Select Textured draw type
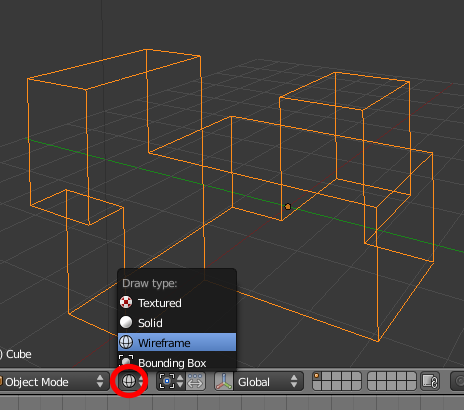This screenshot has height=410, width=464. pyautogui.click(x=177, y=303)
